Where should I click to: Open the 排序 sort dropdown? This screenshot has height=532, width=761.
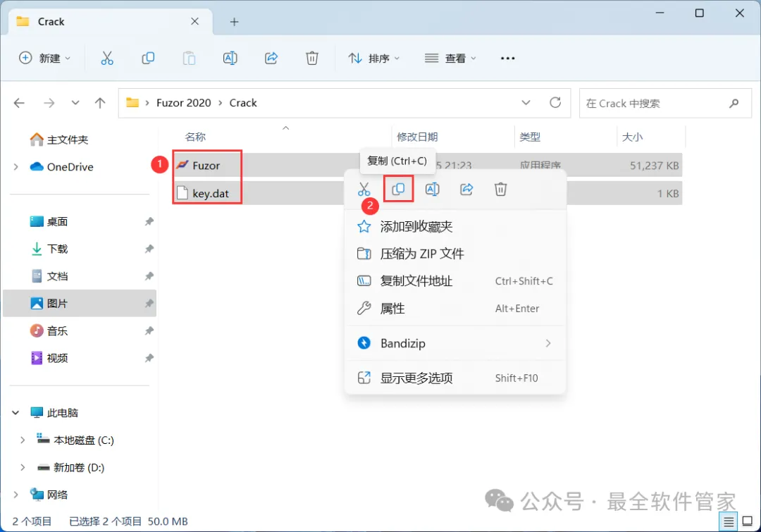tap(374, 58)
